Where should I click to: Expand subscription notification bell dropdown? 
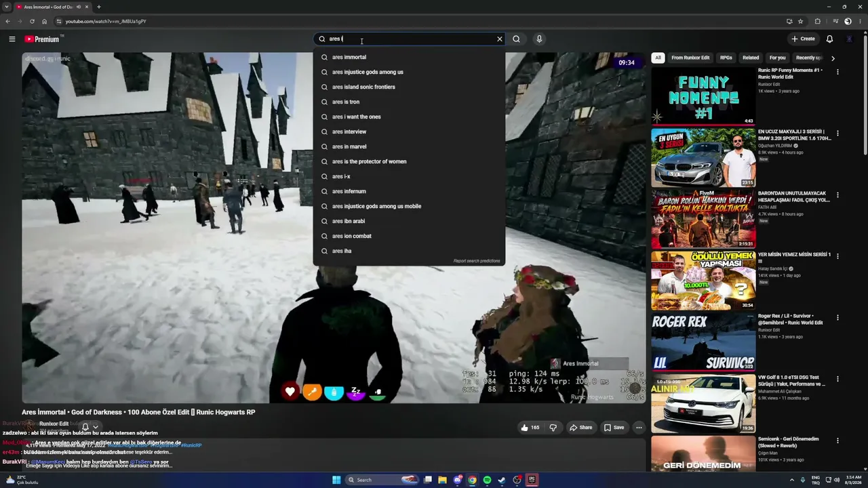90,427
